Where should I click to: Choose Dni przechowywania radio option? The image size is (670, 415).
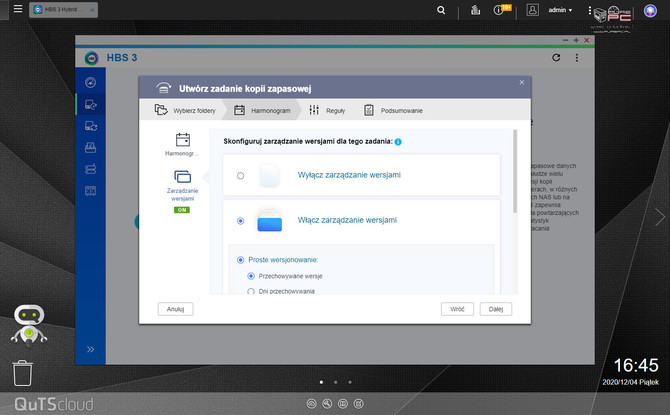pos(251,291)
